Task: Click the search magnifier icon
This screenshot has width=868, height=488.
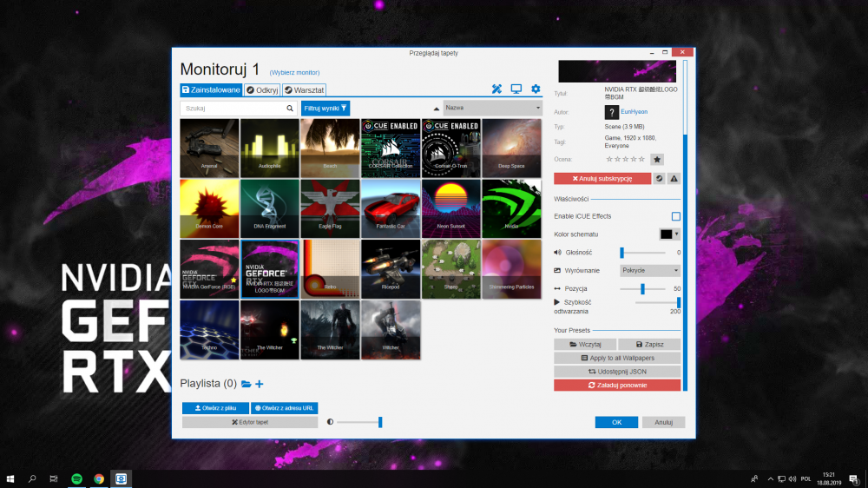Action: point(290,109)
